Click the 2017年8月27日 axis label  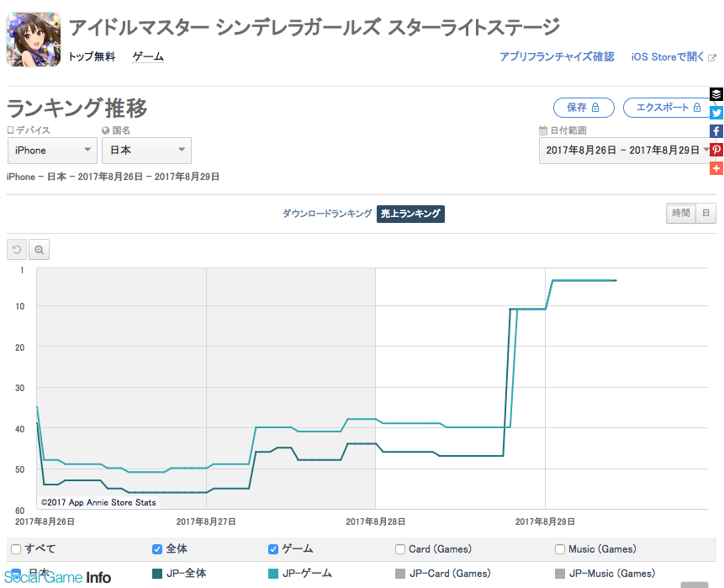point(206,522)
